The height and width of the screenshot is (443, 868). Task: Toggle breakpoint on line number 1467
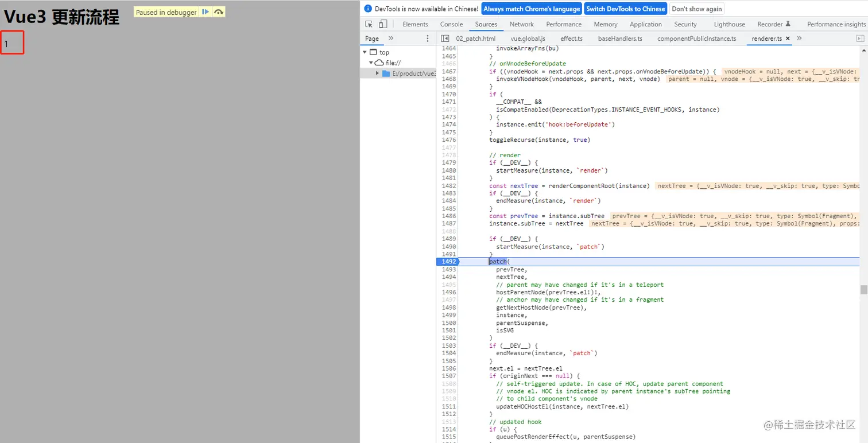449,72
